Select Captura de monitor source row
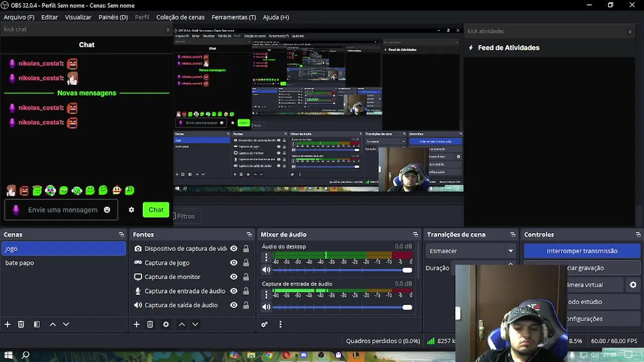644x362 pixels. coord(191,277)
